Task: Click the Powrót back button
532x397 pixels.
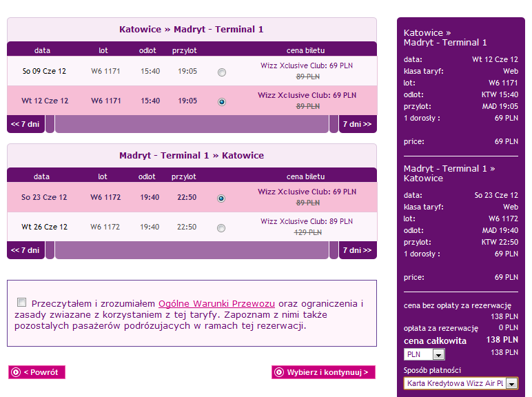Action: 37,372
